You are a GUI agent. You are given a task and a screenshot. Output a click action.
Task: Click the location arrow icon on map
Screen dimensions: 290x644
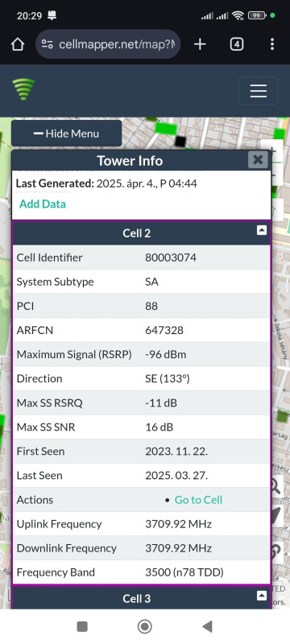[277, 517]
